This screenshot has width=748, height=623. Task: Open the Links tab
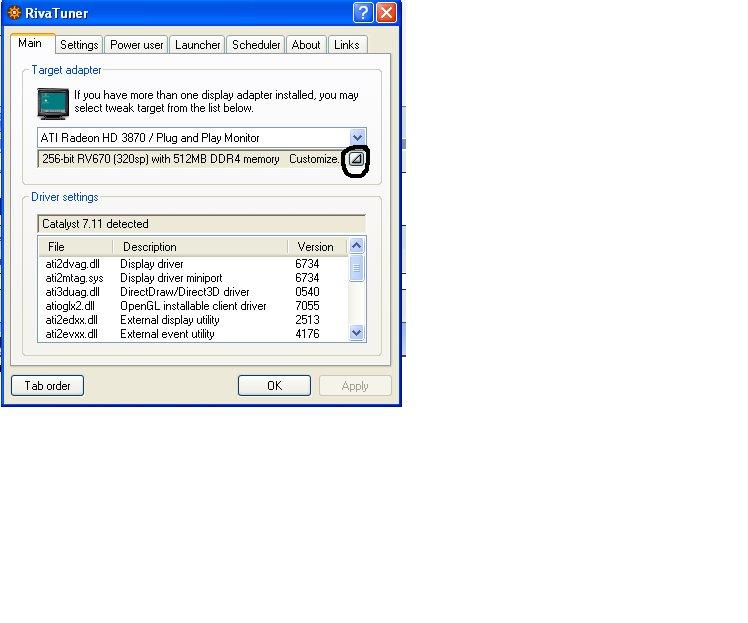[x=347, y=45]
